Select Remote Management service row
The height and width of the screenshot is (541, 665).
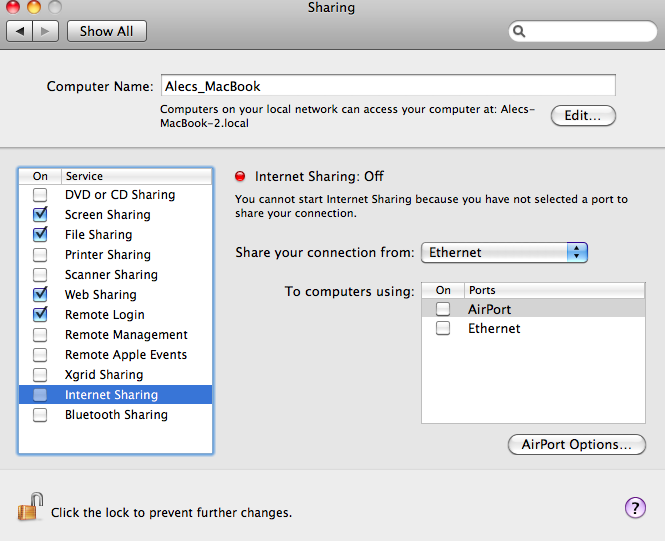tap(126, 335)
